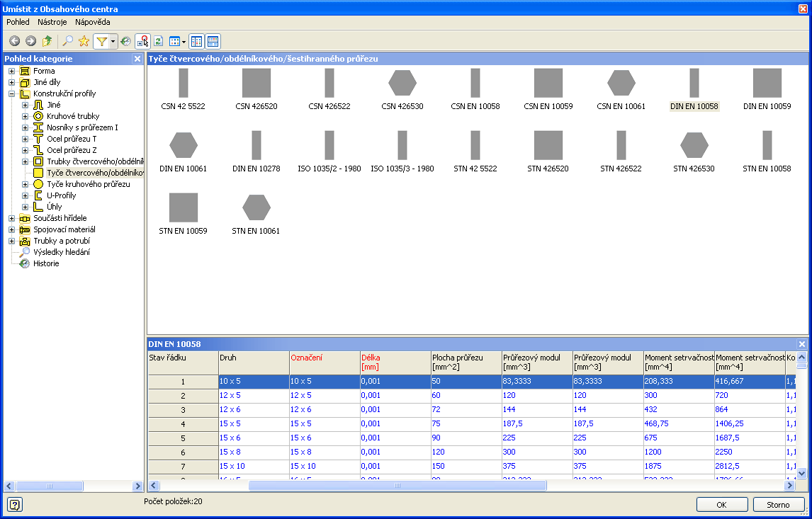Viewport: 812px width, 519px height.
Task: Open the Nástroje menu
Action: click(52, 22)
